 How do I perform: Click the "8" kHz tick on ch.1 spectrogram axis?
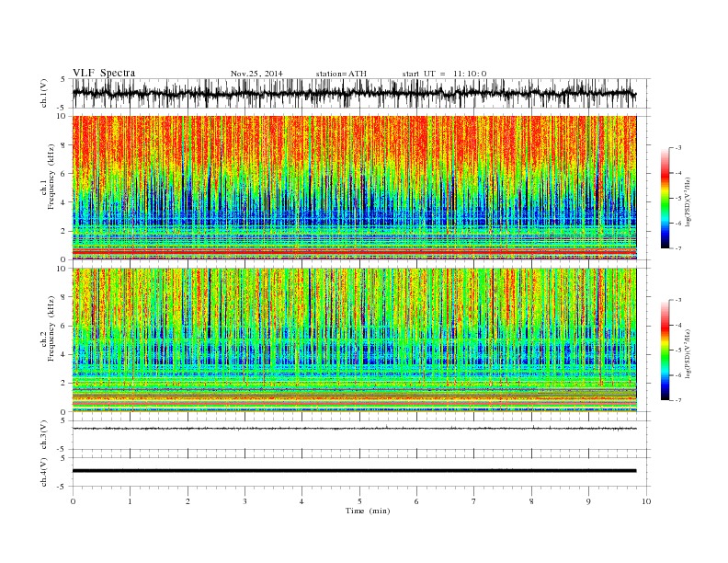click(x=63, y=145)
